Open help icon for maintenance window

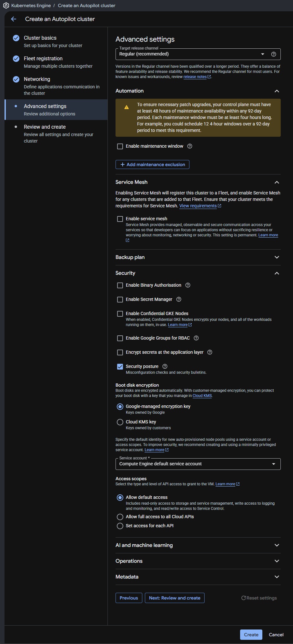(190, 146)
